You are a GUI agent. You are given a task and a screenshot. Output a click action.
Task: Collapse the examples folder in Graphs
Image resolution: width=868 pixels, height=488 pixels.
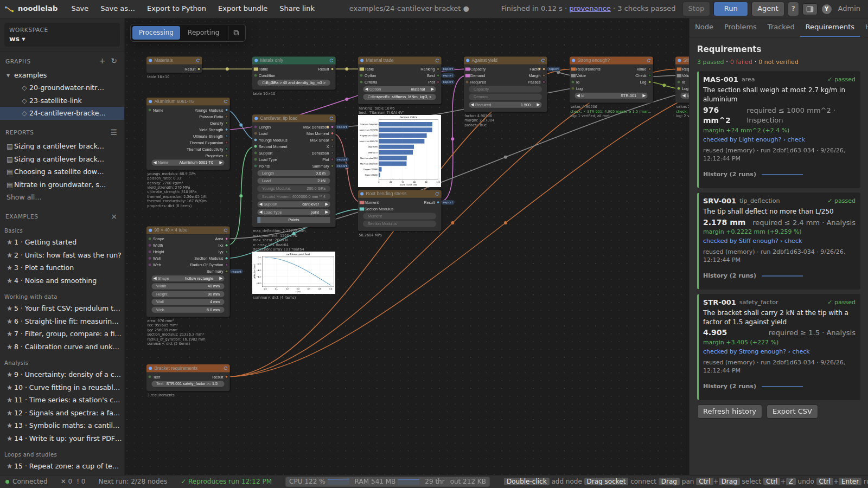8,75
